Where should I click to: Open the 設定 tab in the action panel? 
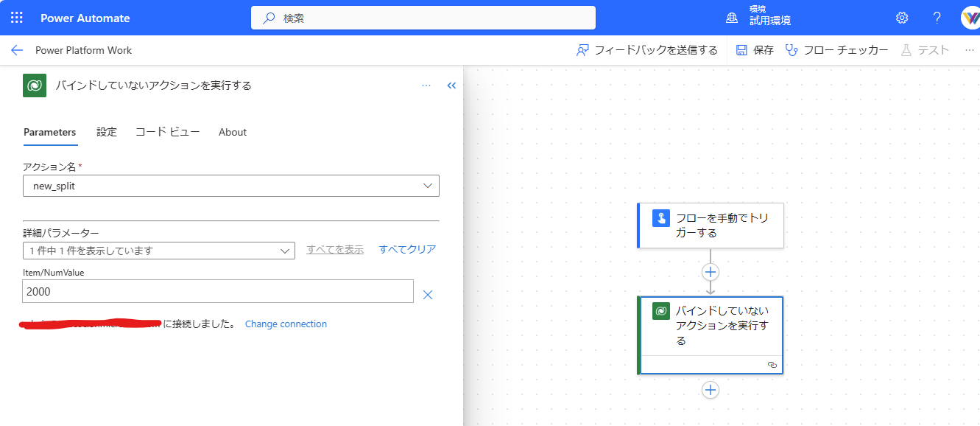(x=106, y=133)
